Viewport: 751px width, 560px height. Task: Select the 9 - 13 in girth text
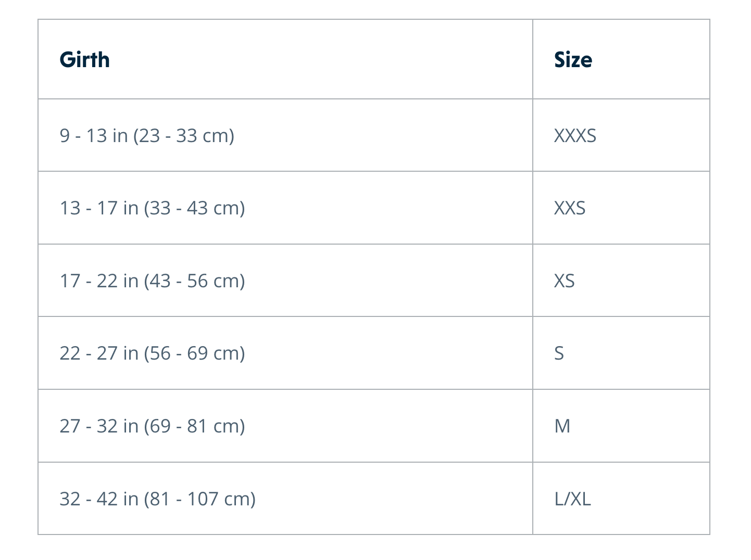[x=94, y=136]
